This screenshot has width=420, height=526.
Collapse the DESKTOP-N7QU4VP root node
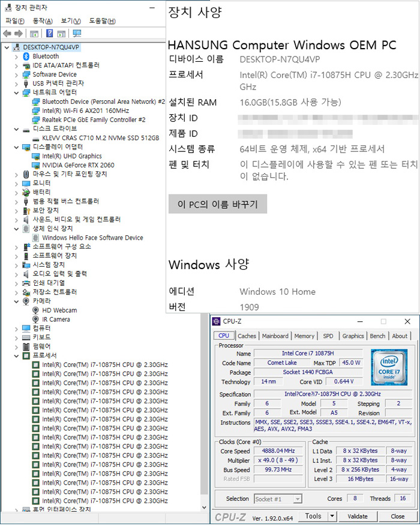7,47
